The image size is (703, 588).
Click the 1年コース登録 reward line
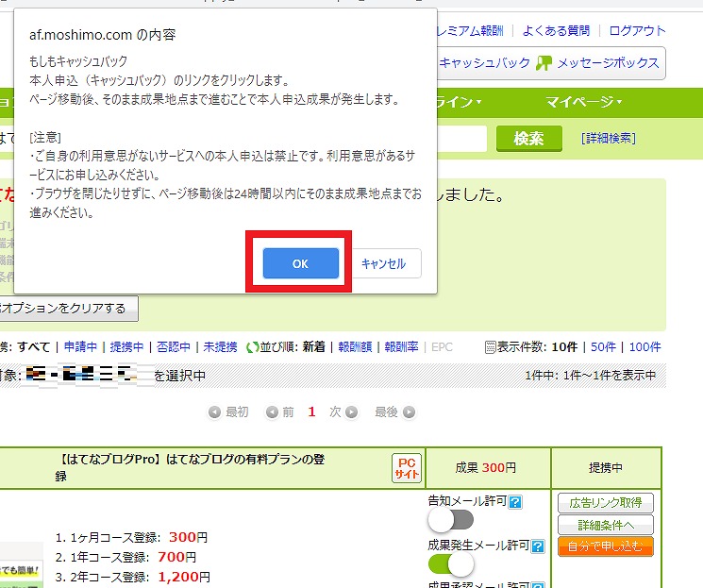point(126,557)
